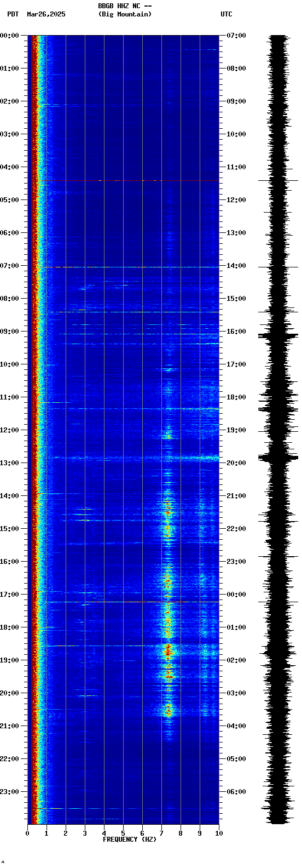Click the 14:00 UTC time label on the right axis
Screen dimensions: 302x868
236,266
